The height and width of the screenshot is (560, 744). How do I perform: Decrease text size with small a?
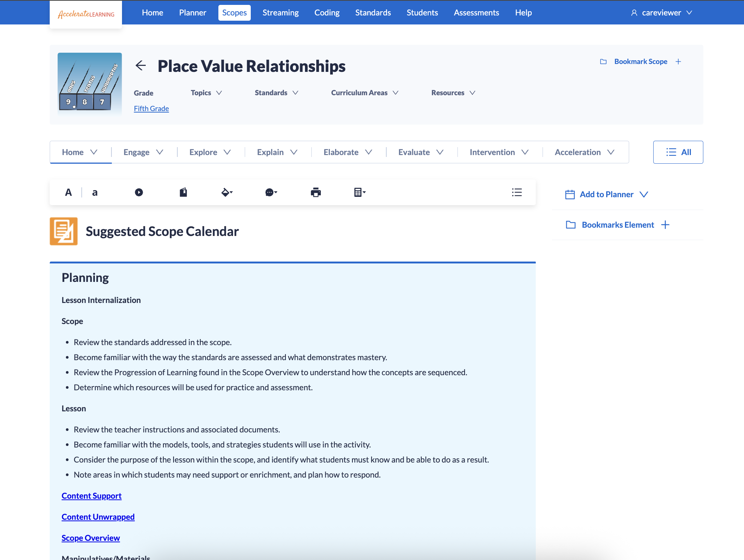pyautogui.click(x=95, y=192)
